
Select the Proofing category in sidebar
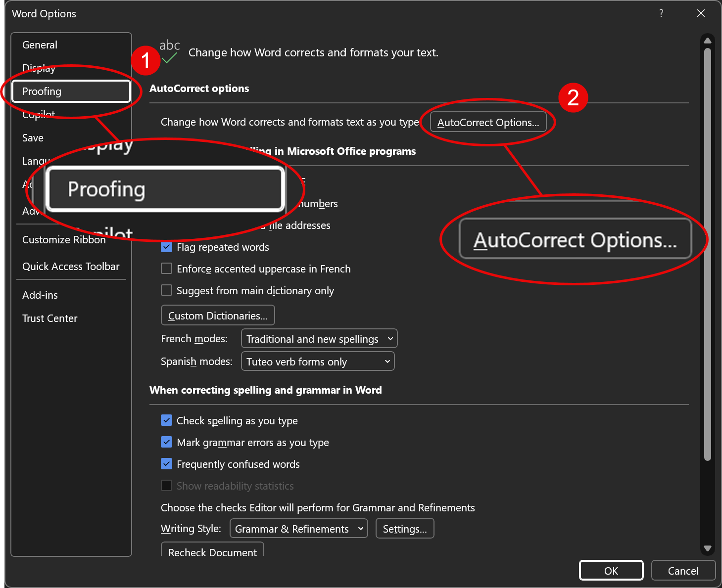(71, 91)
